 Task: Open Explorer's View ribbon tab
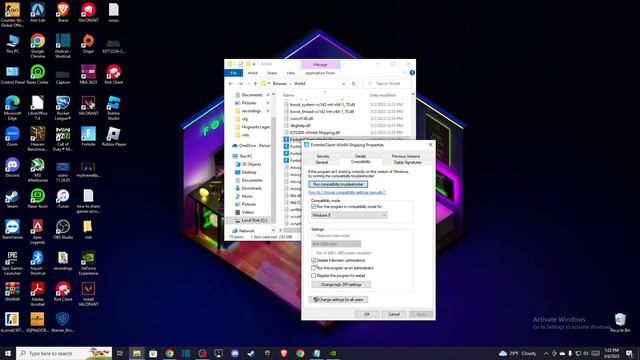[291, 73]
